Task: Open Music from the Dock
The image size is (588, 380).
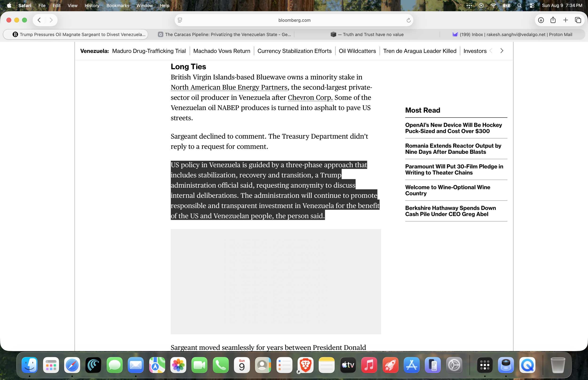Action: (369, 365)
